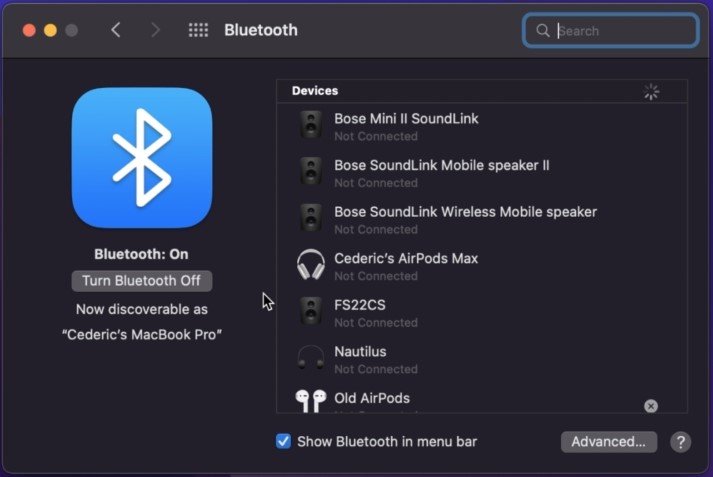Remove Old AirPods using the X button
This screenshot has width=713, height=477.
tap(651, 406)
